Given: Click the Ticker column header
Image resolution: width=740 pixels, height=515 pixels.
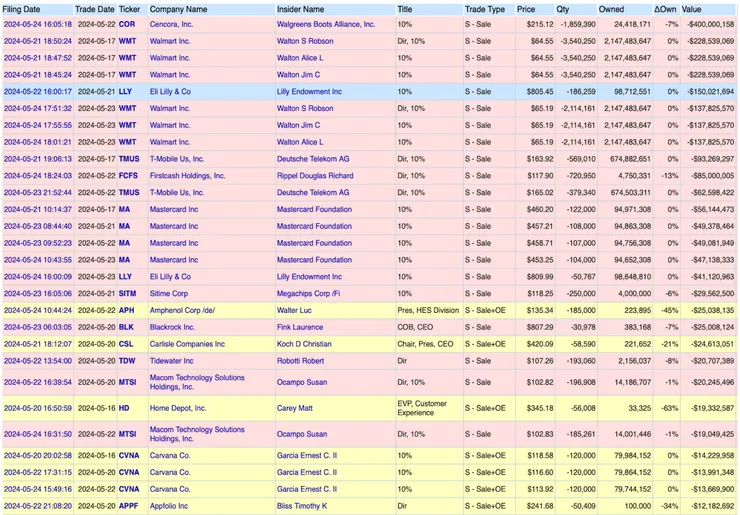Looking at the screenshot, I should 129,9.
